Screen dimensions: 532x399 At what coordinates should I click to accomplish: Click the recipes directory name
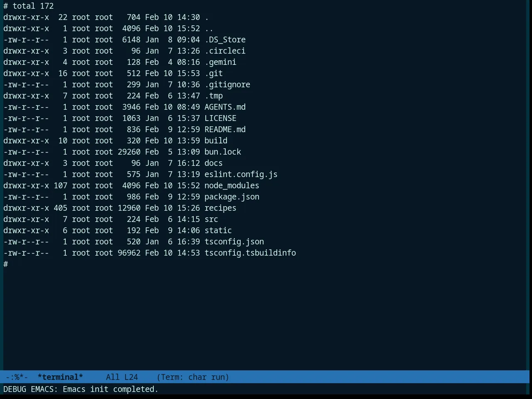(x=220, y=208)
